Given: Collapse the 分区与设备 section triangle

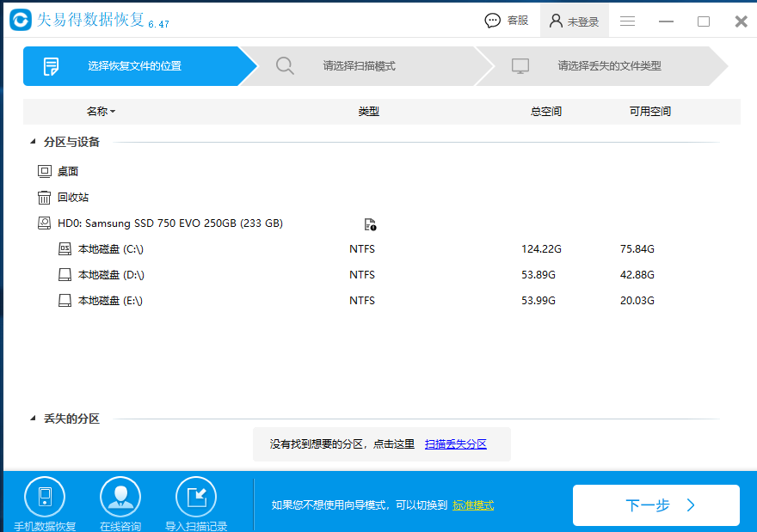Looking at the screenshot, I should tap(33, 142).
